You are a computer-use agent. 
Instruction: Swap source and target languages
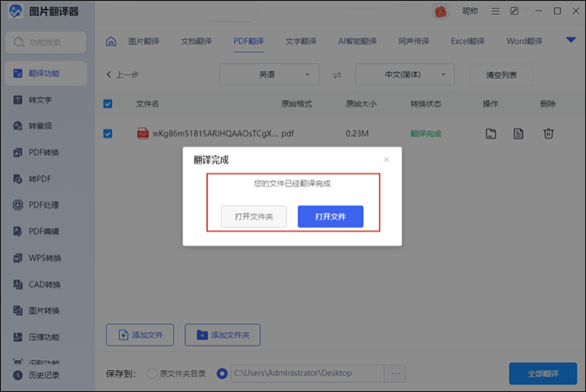pyautogui.click(x=337, y=75)
